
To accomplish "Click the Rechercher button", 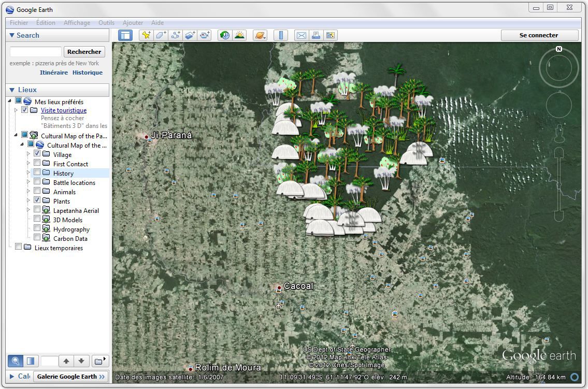I will click(84, 52).
